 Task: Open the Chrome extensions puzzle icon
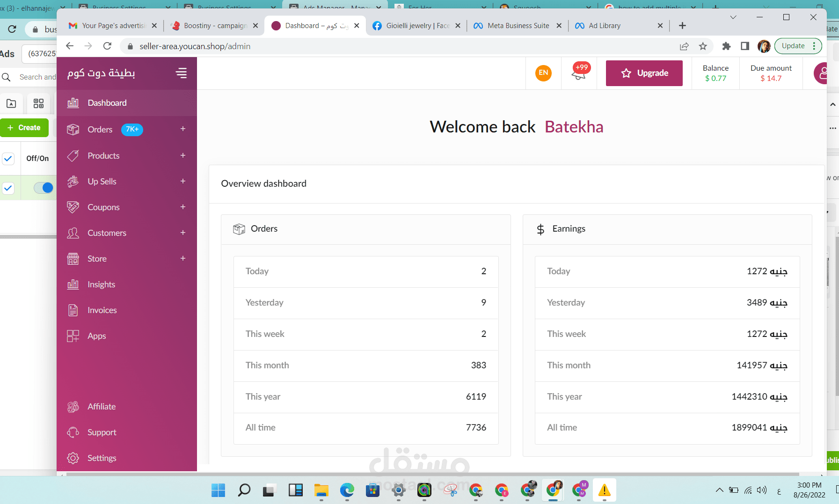click(x=726, y=46)
